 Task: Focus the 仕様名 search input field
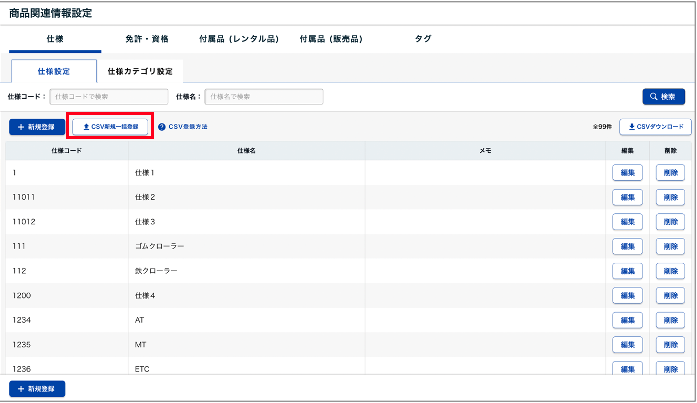(x=264, y=97)
